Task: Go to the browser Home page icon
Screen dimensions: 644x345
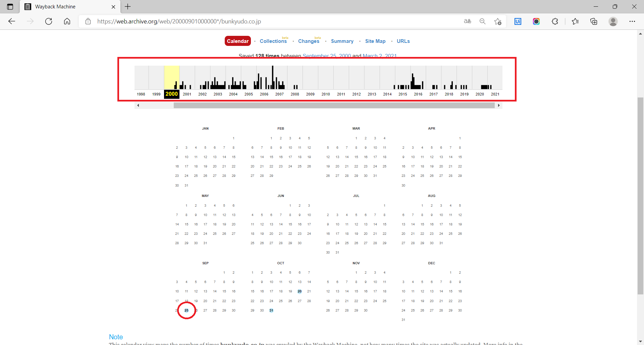Action: click(x=67, y=21)
